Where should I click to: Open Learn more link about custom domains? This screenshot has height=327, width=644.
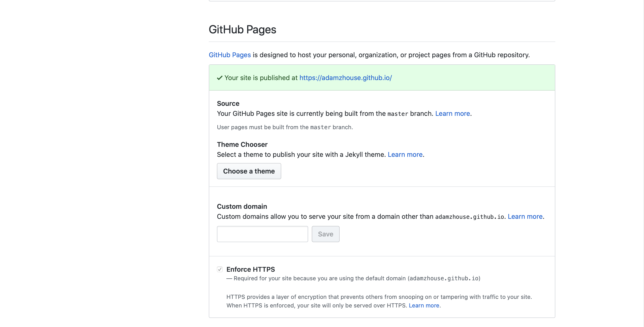[525, 216]
